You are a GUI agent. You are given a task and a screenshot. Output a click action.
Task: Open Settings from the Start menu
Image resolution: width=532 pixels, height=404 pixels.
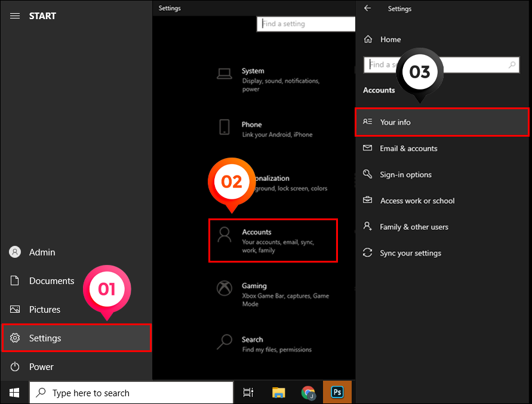76,338
